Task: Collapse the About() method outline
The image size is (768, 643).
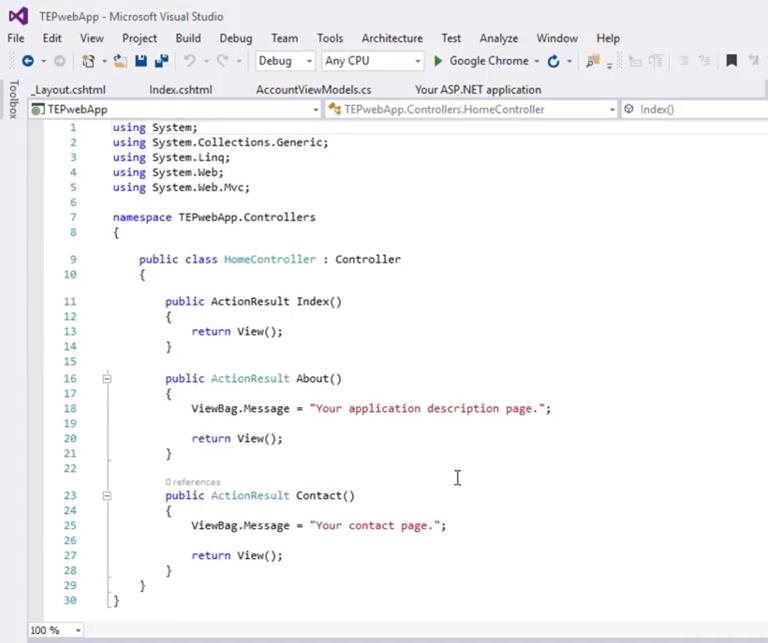Action: pyautogui.click(x=107, y=379)
